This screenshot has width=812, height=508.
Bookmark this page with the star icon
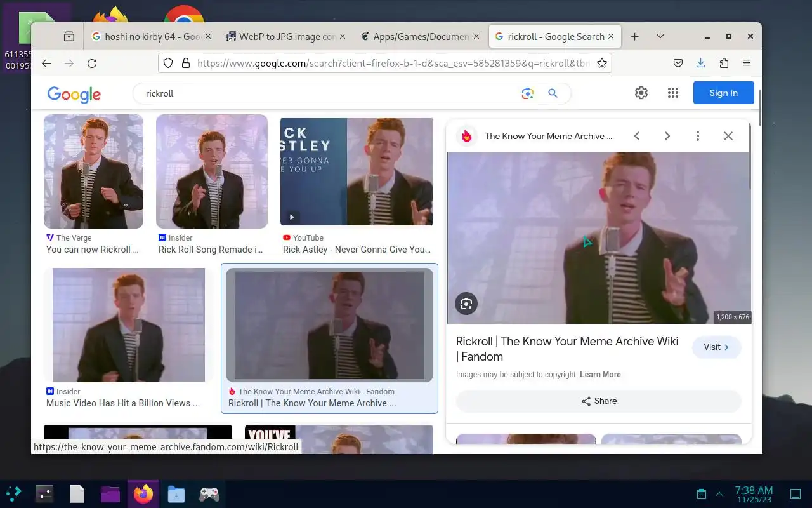[x=602, y=63]
